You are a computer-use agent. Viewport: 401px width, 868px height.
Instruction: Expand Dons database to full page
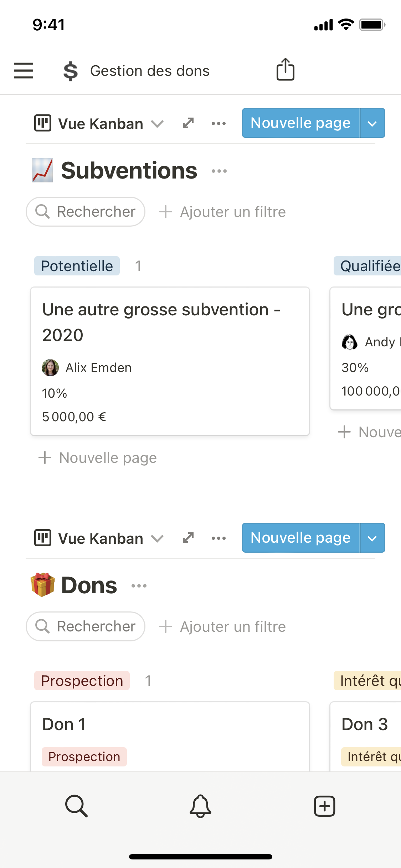(x=188, y=538)
